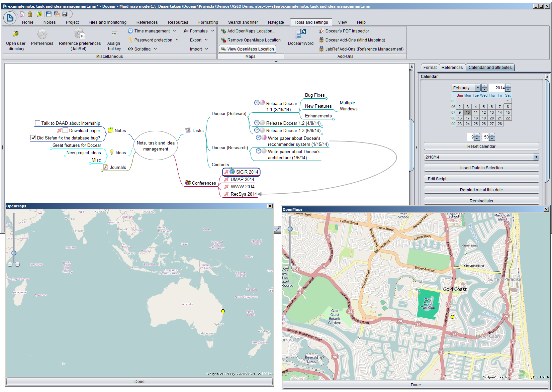Click Remind me at this date
552x392 pixels.
click(x=481, y=190)
